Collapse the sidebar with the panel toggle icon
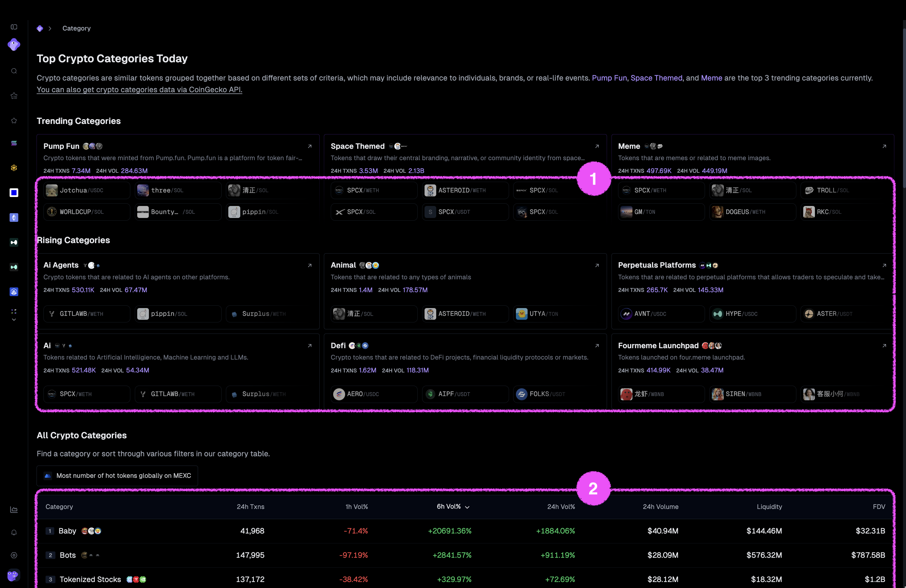This screenshot has width=906, height=588. 14,27
